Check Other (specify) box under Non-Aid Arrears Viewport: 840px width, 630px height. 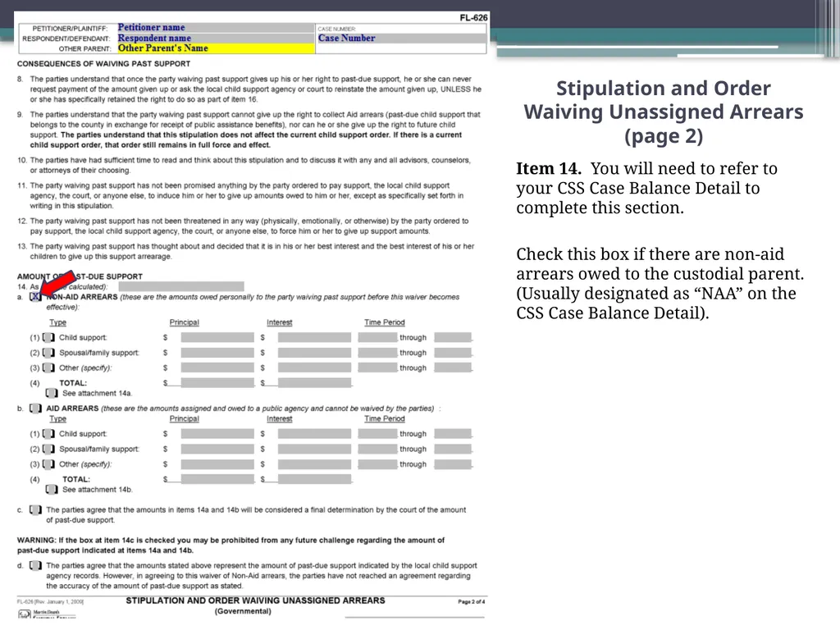click(x=48, y=367)
